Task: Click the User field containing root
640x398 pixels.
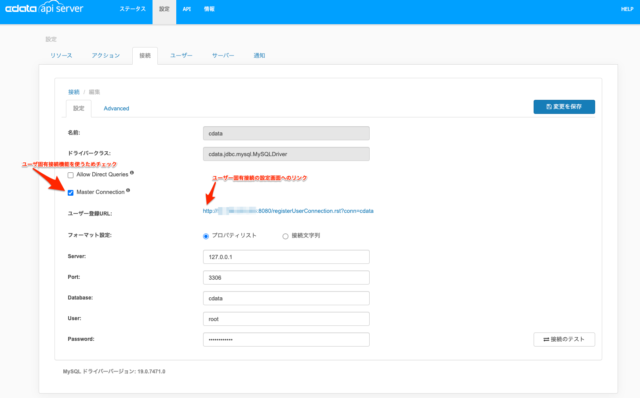Action: click(x=286, y=319)
